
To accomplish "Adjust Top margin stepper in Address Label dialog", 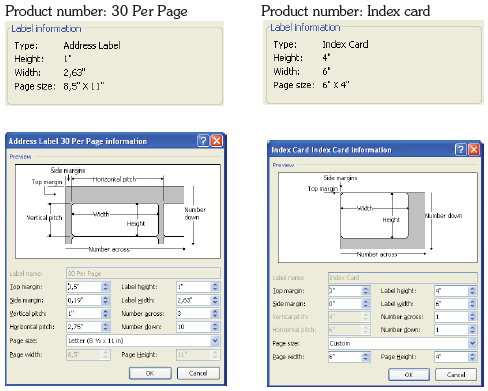I will tap(106, 287).
